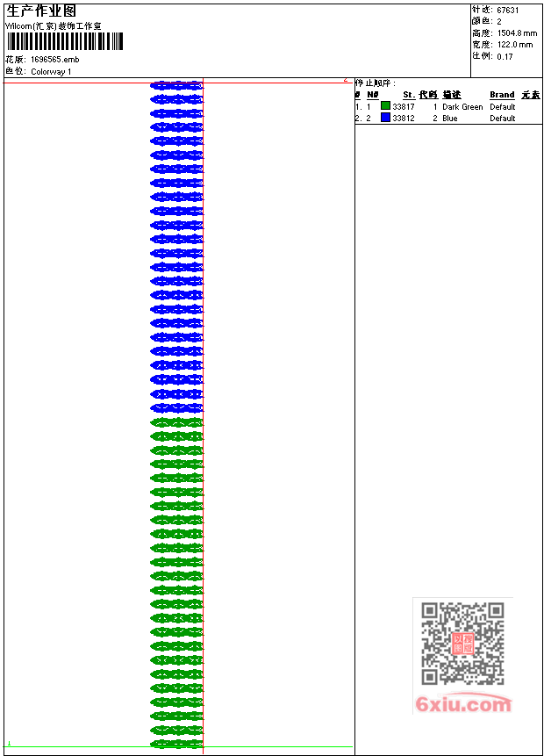Click the green start marker number 1

point(9,743)
